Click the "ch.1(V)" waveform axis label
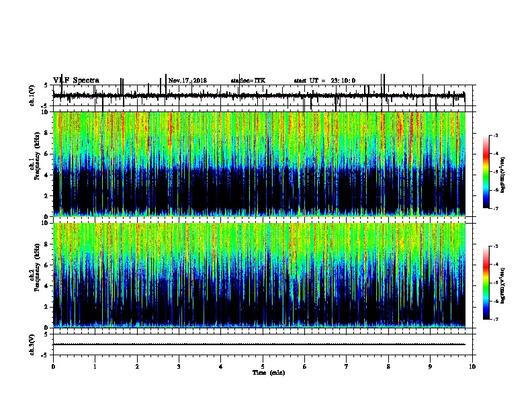 point(32,95)
